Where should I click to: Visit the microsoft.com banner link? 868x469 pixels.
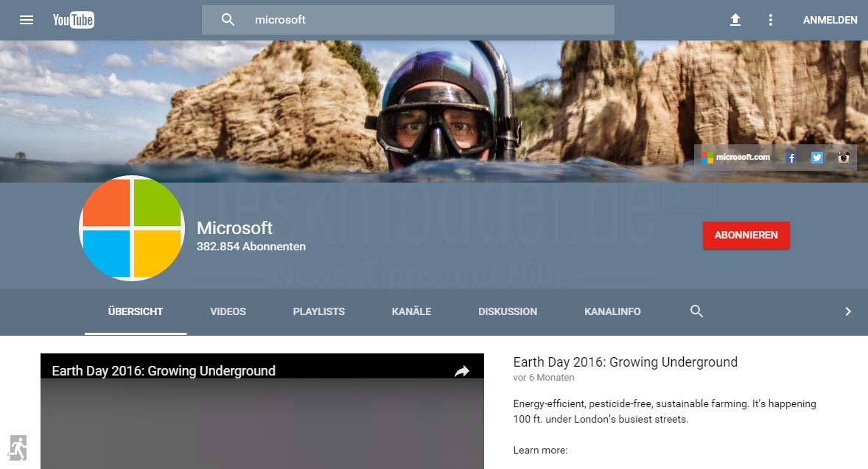click(x=735, y=157)
